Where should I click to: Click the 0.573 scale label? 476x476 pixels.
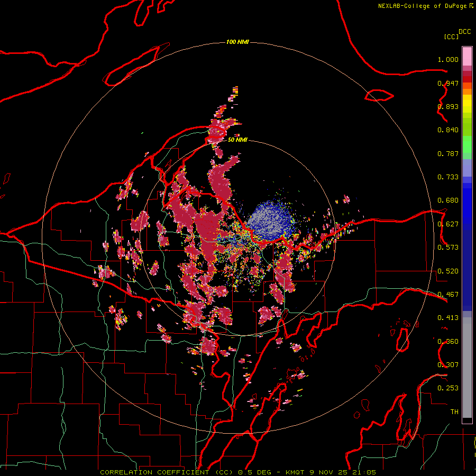[448, 248]
